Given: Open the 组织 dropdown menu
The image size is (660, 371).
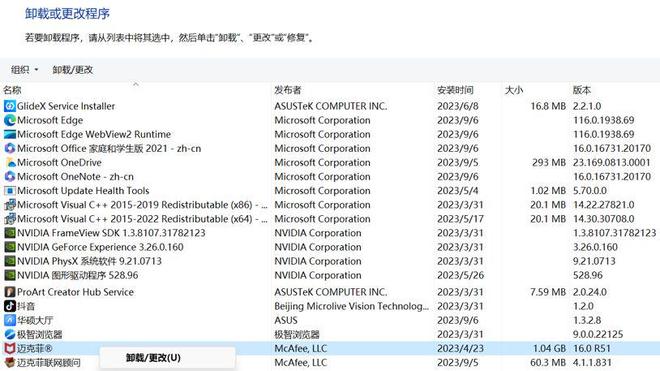Looking at the screenshot, I should [24, 70].
